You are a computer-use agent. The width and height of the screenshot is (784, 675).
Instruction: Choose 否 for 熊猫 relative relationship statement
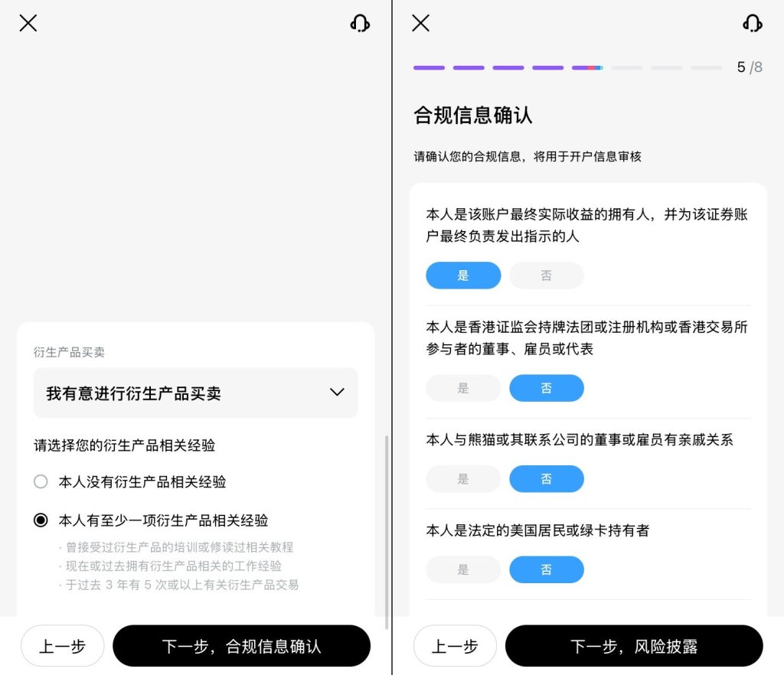546,479
